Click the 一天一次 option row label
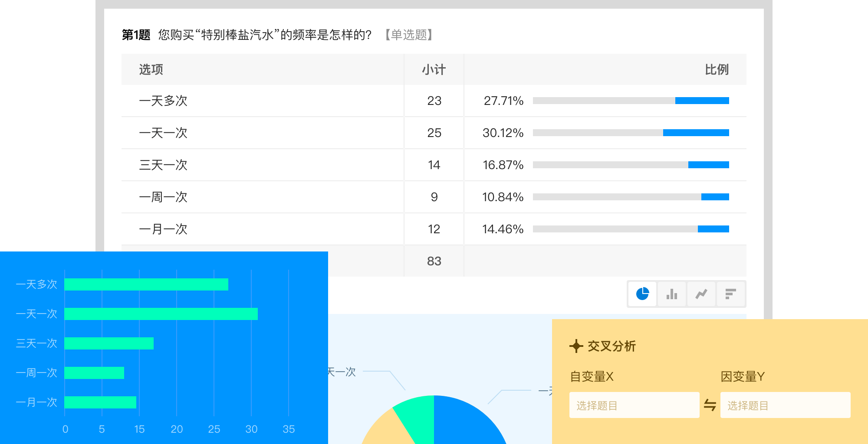868x444 pixels. click(163, 133)
